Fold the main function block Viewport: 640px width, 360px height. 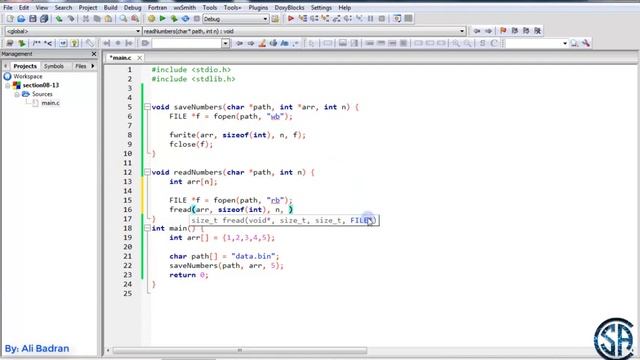tap(147, 228)
